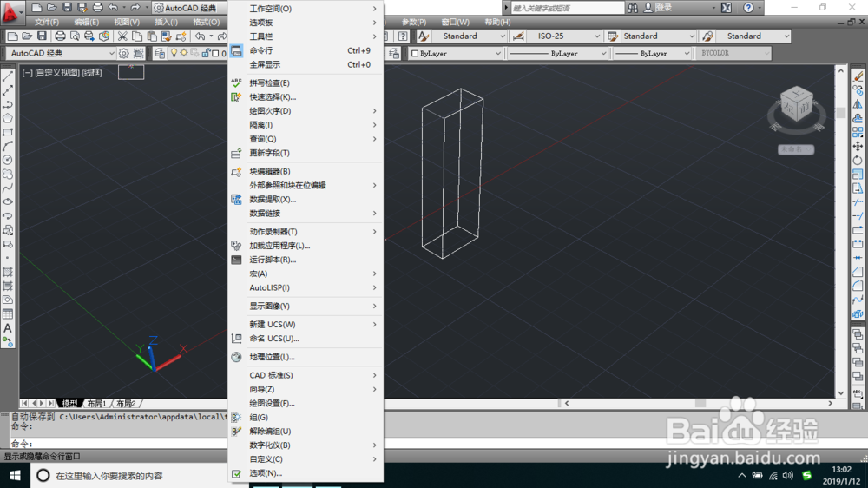
Task: Click the Dimension Style icon
Action: click(519, 36)
